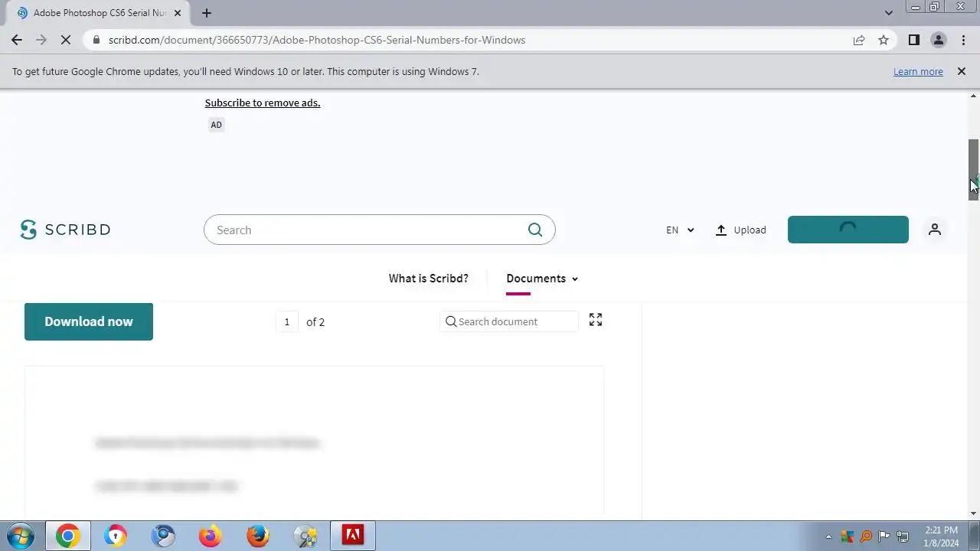Click Action Center flag tray icon
Screen dimensions: 980x551
(x=884, y=536)
